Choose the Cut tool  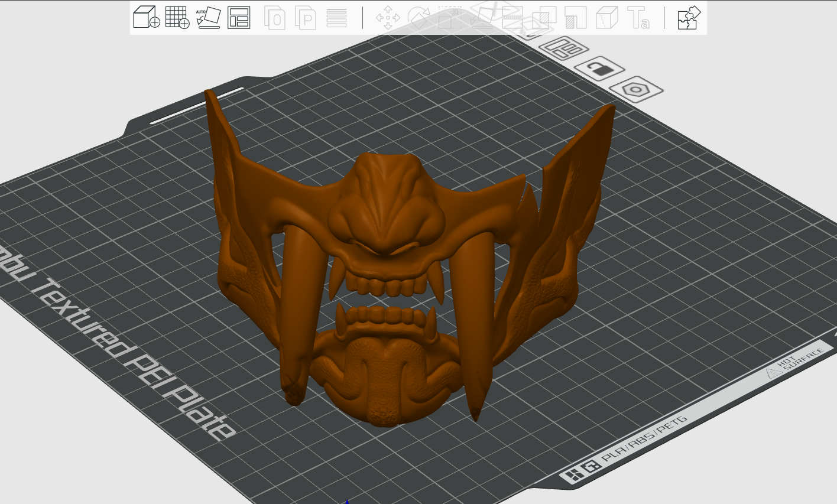(512, 18)
